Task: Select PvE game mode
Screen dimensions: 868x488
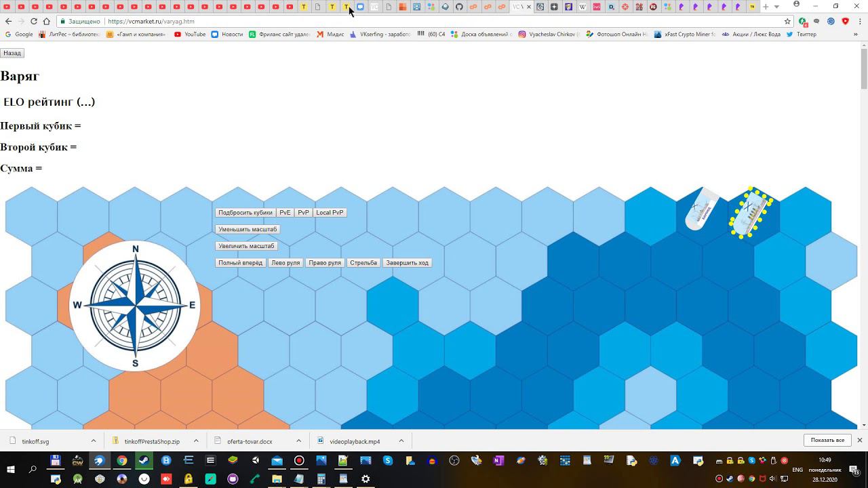Action: pyautogui.click(x=285, y=213)
